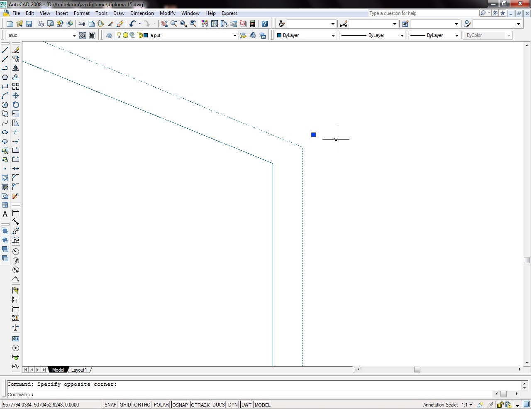This screenshot has height=409, width=532.
Task: Open the 'muc' workspace dropdown
Action: [x=74, y=36]
